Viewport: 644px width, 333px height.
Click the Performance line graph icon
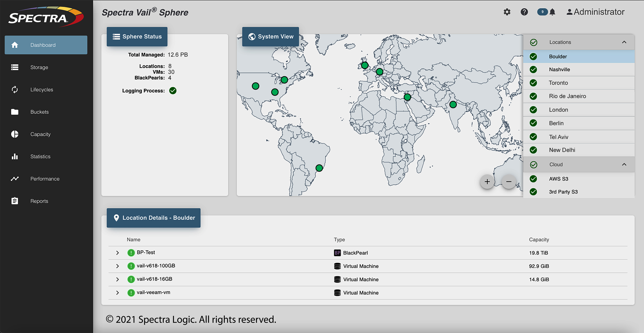click(x=15, y=179)
